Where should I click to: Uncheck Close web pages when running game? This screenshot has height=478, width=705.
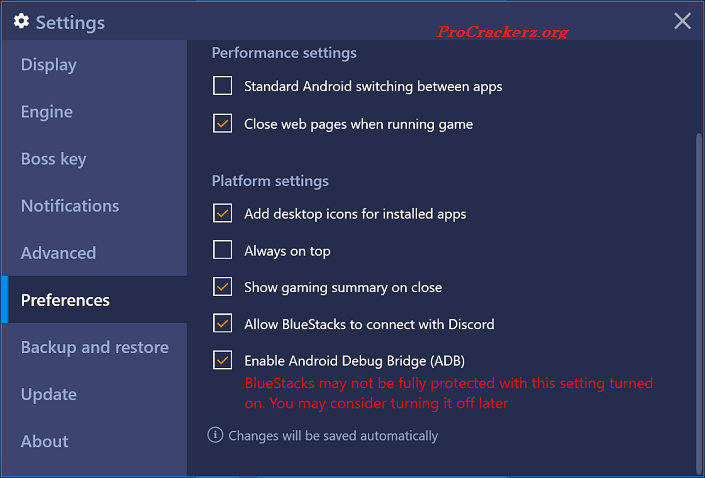pos(223,124)
